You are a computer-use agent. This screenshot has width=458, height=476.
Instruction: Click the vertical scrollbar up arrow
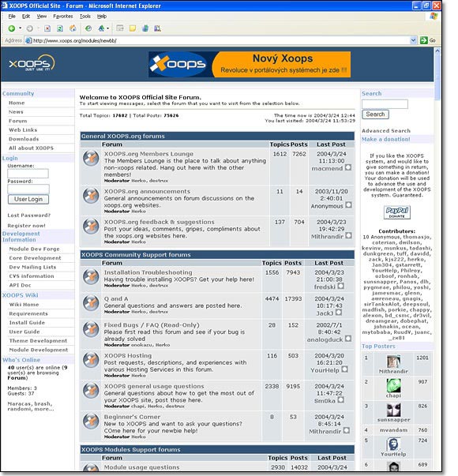coord(437,51)
